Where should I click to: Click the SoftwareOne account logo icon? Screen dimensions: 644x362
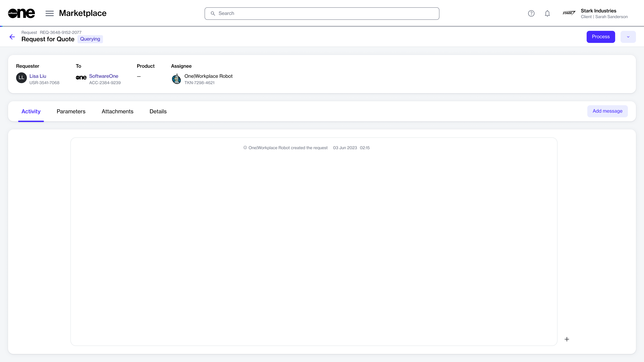[x=81, y=78]
